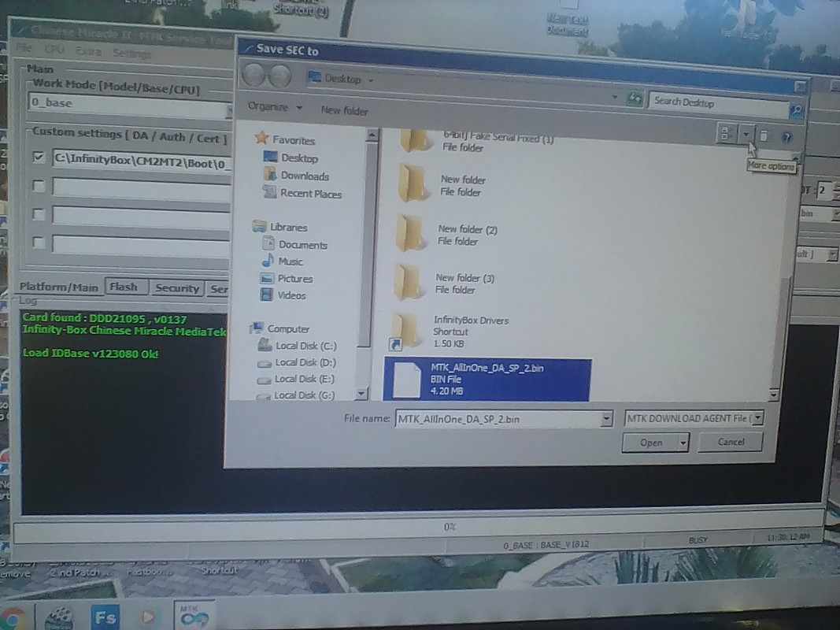Viewport: 840px width, 630px height.
Task: Expand the Open button split arrow
Action: [x=683, y=443]
